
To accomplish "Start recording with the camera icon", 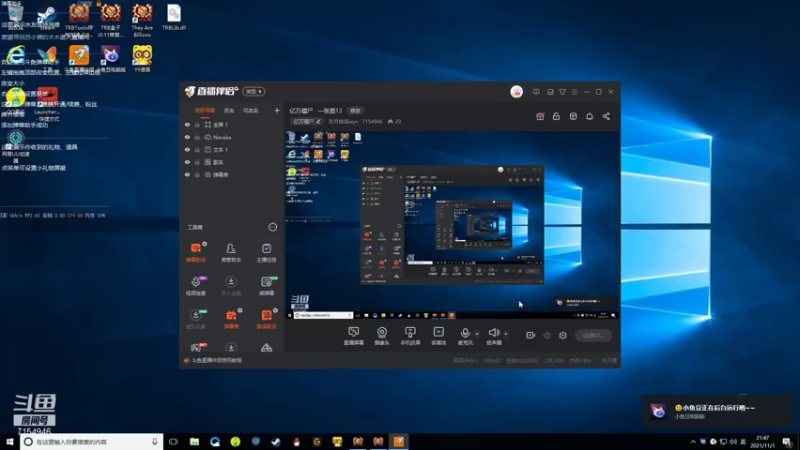I will pyautogui.click(x=531, y=335).
